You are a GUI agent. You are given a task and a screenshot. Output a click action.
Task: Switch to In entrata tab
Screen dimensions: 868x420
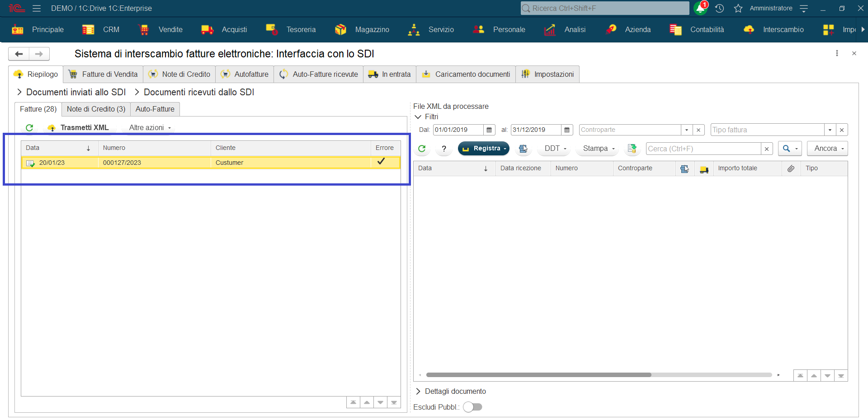click(390, 74)
